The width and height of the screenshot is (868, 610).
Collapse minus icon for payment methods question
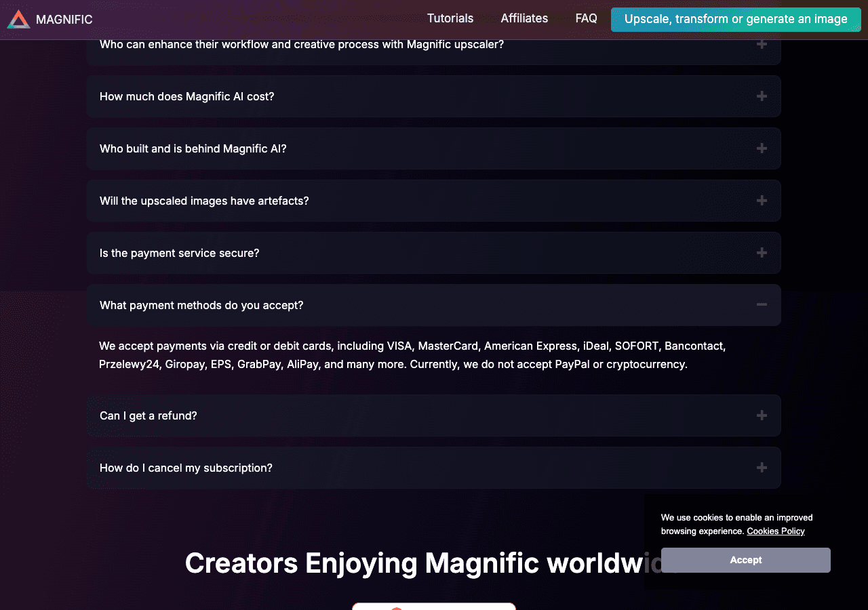tap(762, 305)
